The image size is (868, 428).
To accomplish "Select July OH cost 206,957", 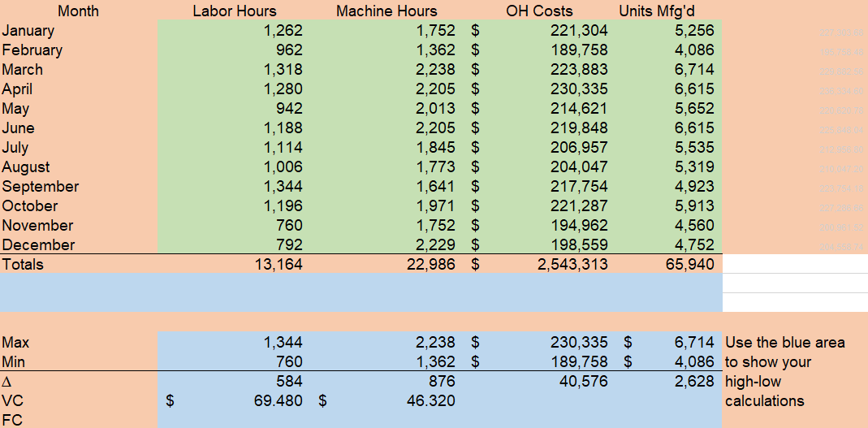I will point(579,148).
